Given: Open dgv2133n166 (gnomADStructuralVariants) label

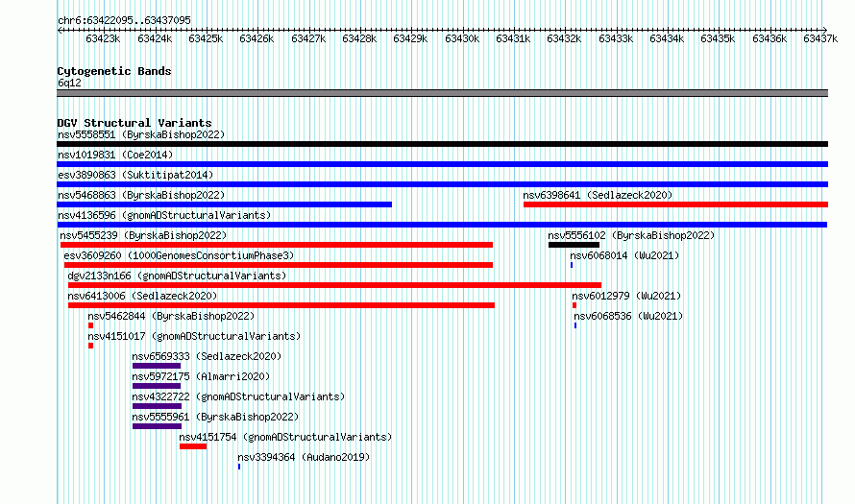Looking at the screenshot, I should pos(177,276).
